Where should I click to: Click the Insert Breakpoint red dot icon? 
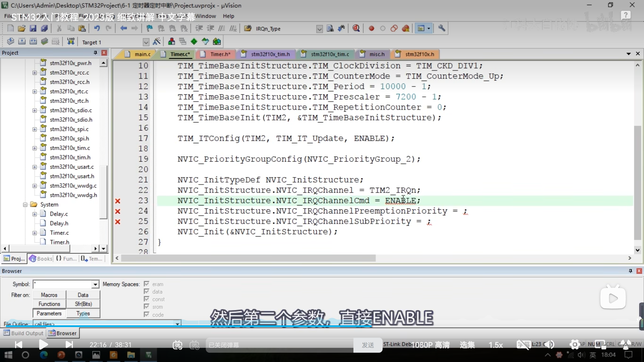coord(371,28)
